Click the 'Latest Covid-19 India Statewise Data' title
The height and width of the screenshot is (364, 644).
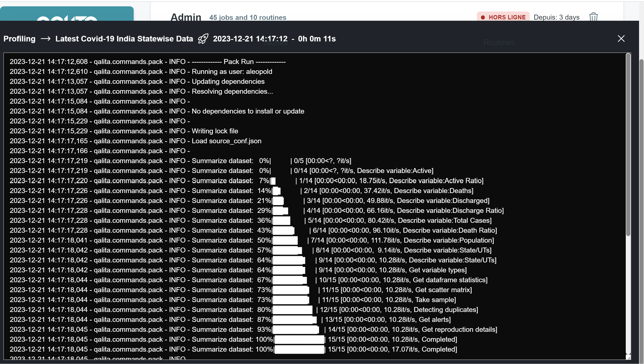(124, 39)
